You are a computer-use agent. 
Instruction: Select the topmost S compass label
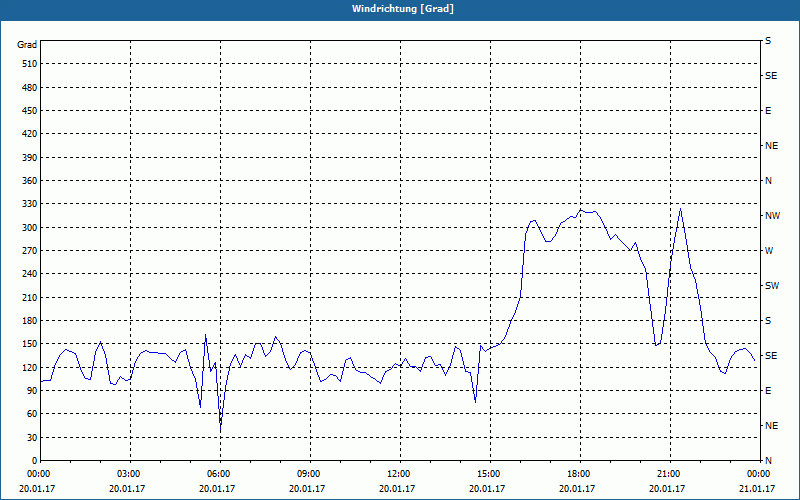point(768,41)
